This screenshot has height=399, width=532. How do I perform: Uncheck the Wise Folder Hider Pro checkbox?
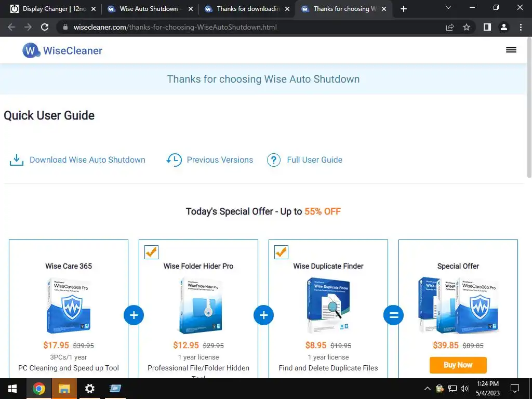pyautogui.click(x=151, y=252)
